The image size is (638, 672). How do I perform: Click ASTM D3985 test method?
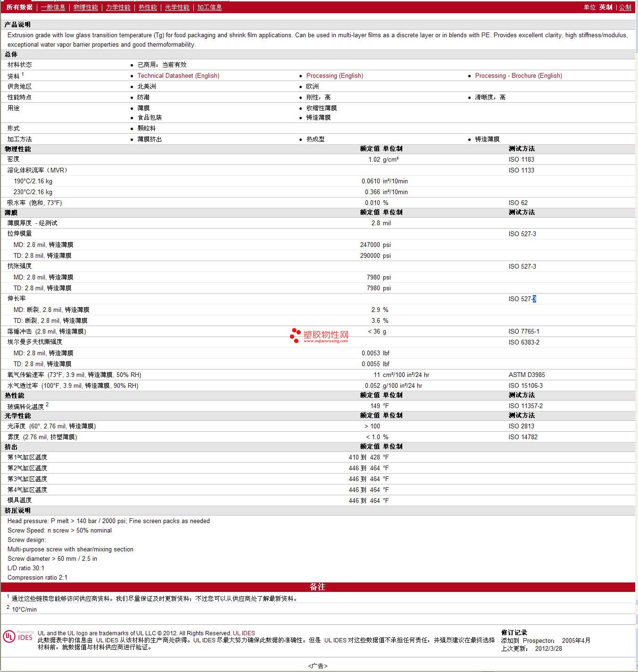[526, 375]
